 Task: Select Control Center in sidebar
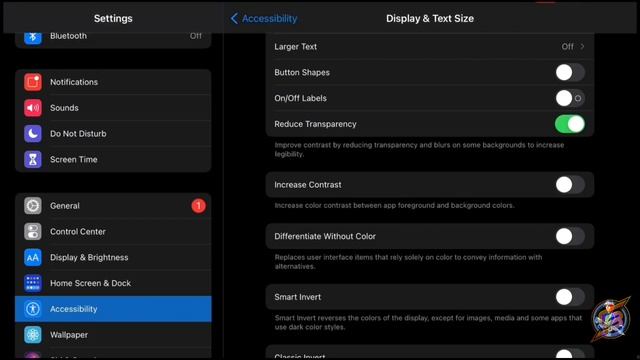[x=113, y=231]
